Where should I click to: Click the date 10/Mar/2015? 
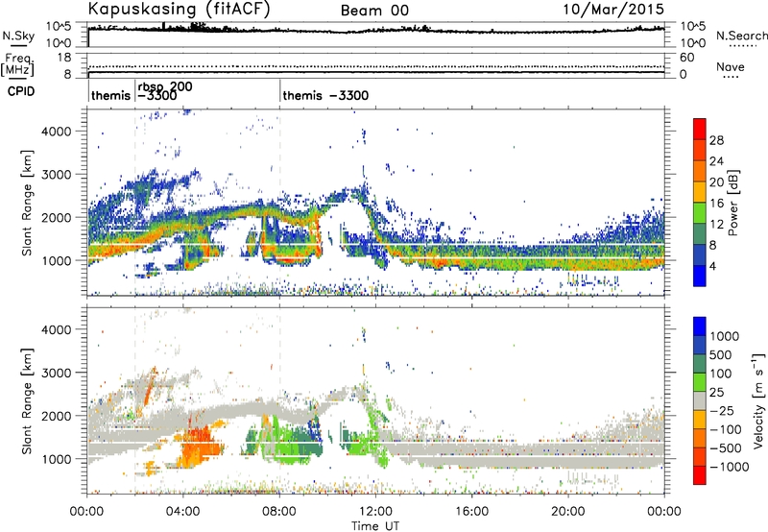tap(613, 10)
